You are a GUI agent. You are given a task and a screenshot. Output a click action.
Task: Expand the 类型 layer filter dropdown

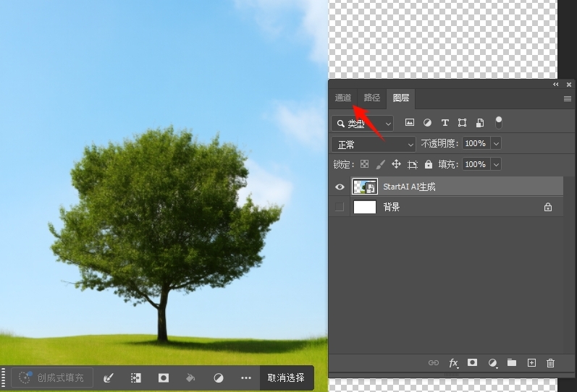point(362,124)
